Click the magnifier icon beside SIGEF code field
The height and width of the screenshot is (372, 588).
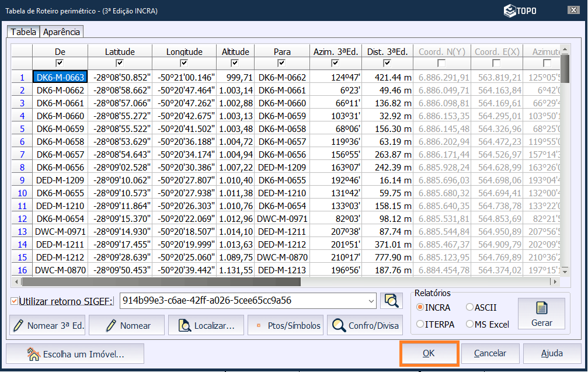pyautogui.click(x=391, y=301)
